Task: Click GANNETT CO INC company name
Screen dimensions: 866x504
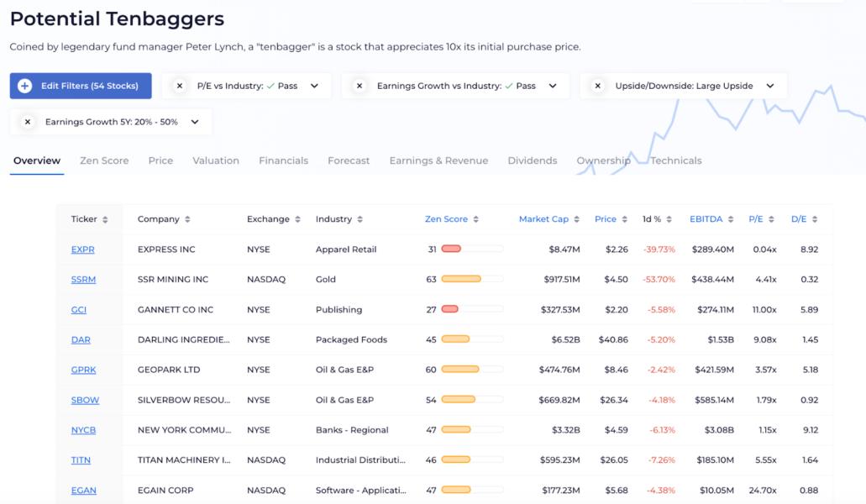Action: click(175, 310)
